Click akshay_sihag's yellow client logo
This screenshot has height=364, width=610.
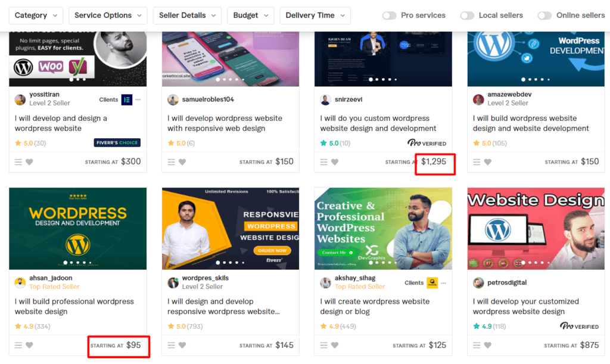click(x=432, y=283)
